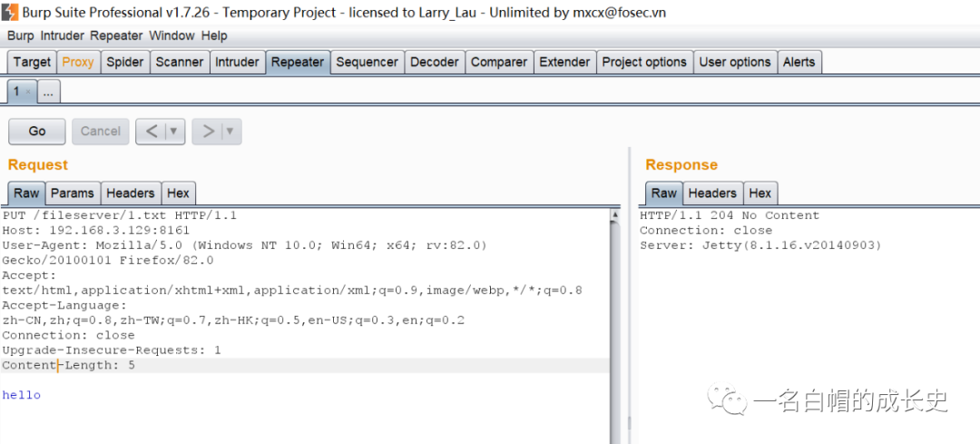Switch to the Extender tab

(564, 63)
